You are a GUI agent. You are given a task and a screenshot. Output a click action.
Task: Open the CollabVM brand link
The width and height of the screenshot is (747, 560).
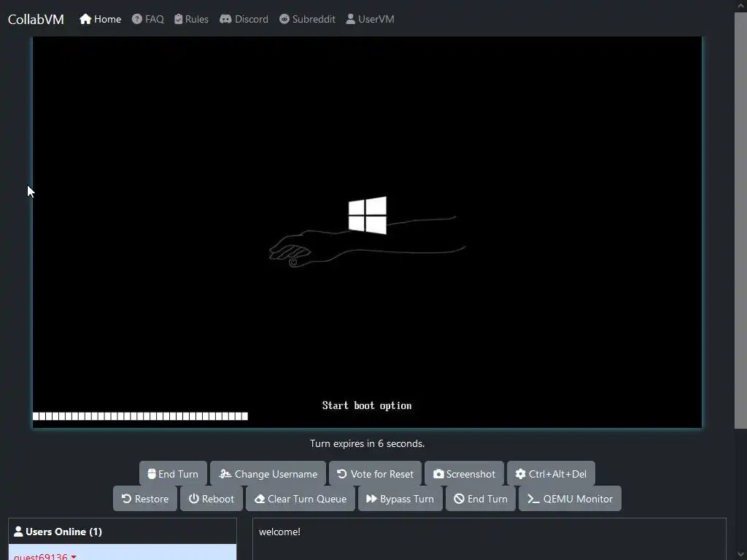[36, 19]
